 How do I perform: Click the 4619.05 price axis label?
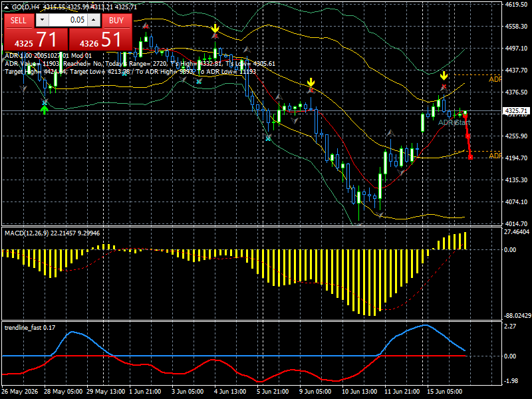point(516,5)
